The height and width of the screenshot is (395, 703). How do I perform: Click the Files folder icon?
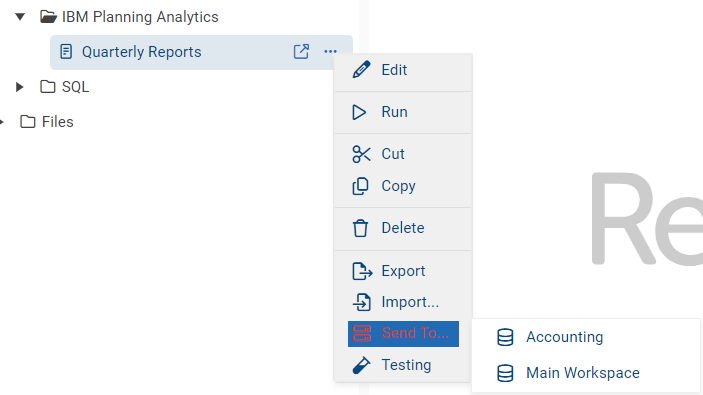(x=28, y=122)
